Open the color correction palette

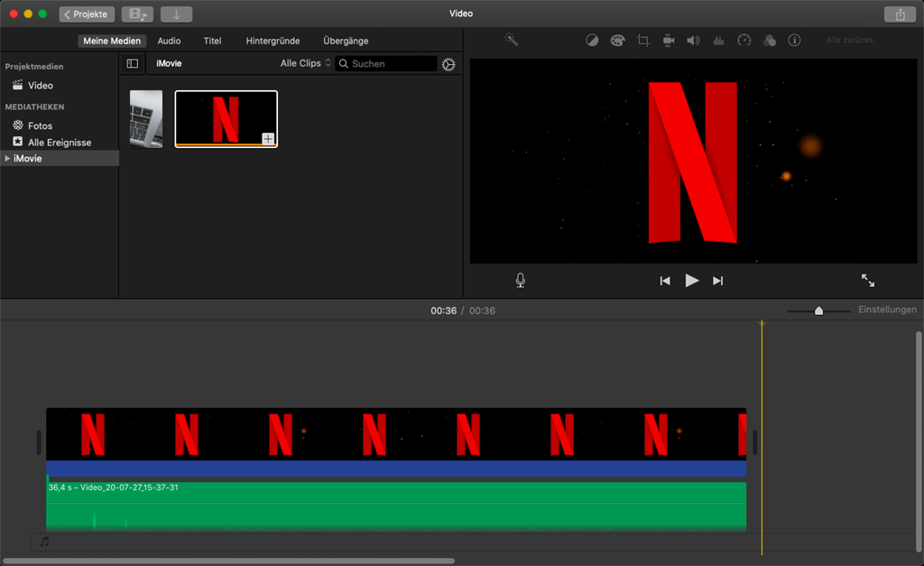[x=617, y=40]
